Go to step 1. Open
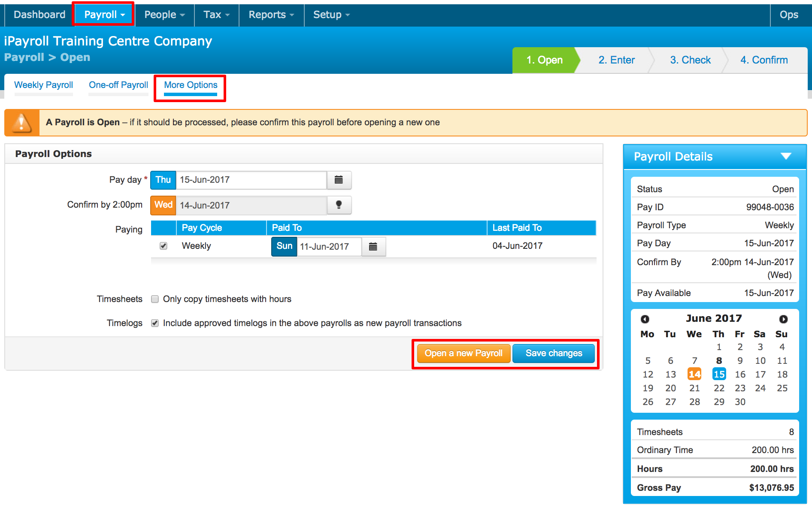 tap(544, 60)
